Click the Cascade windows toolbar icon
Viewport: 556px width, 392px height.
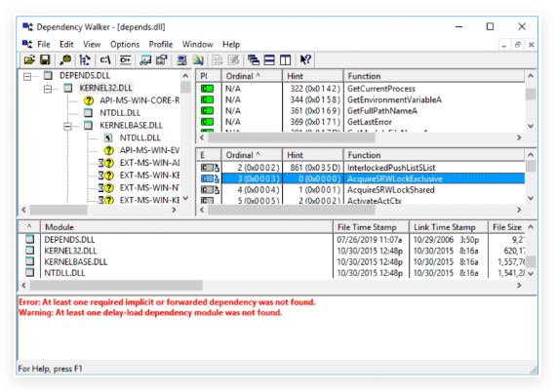coord(254,59)
